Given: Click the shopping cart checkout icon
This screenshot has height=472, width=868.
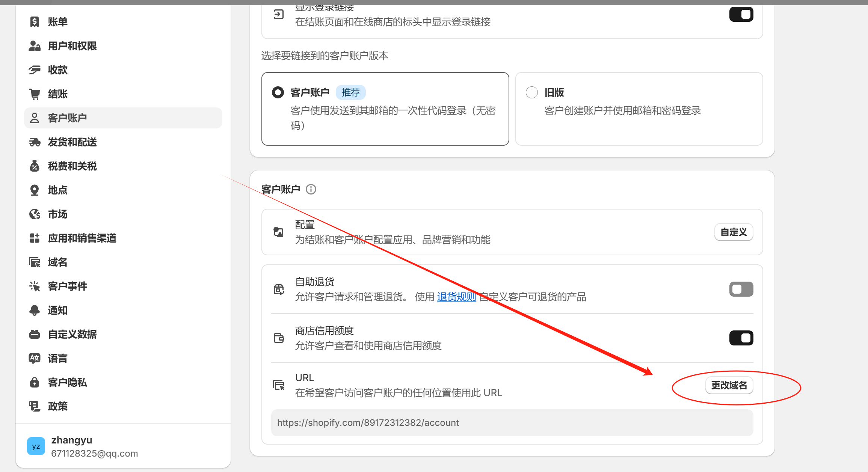Looking at the screenshot, I should click(x=35, y=94).
